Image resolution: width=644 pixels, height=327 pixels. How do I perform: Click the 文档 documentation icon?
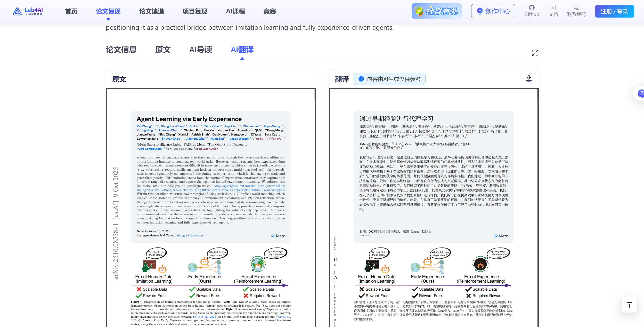(553, 8)
